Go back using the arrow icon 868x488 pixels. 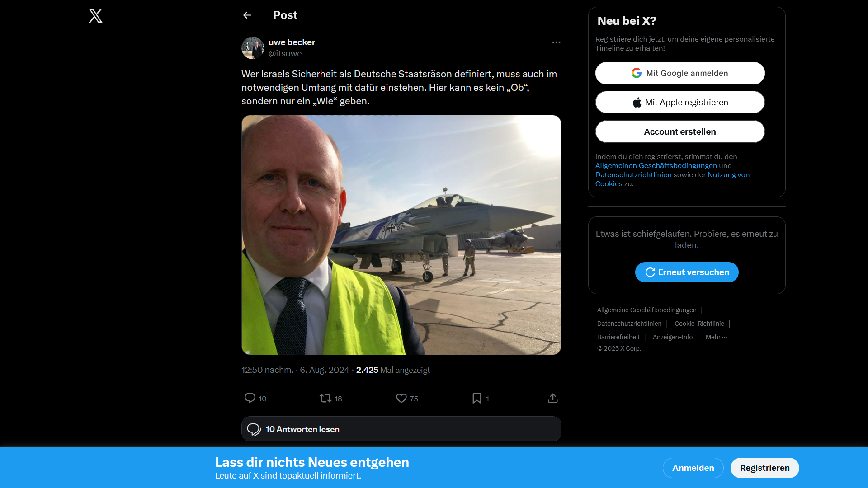point(247,15)
